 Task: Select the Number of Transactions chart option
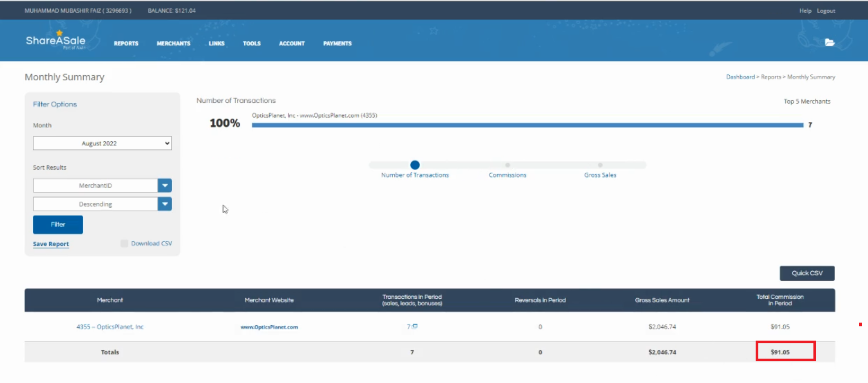(415, 165)
